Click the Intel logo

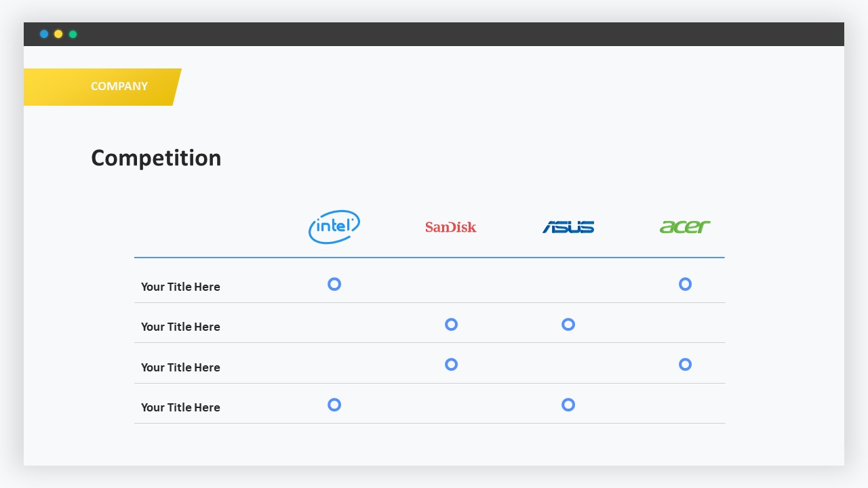pyautogui.click(x=334, y=227)
